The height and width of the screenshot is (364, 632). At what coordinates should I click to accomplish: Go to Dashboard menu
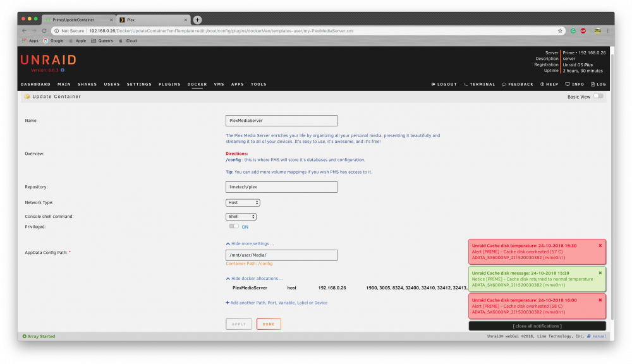pos(35,84)
